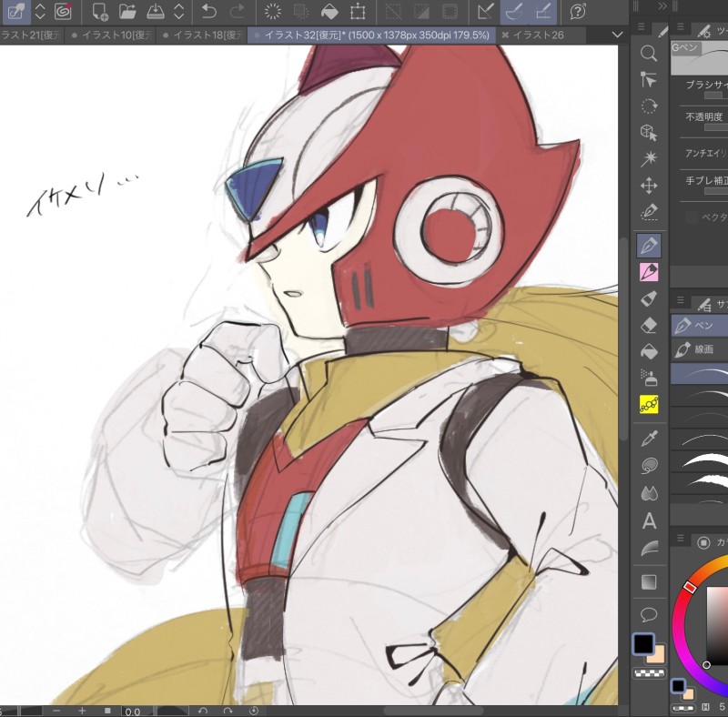Toggle the highlighted snap to grid icon
This screenshot has height=717, width=728.
542,12
